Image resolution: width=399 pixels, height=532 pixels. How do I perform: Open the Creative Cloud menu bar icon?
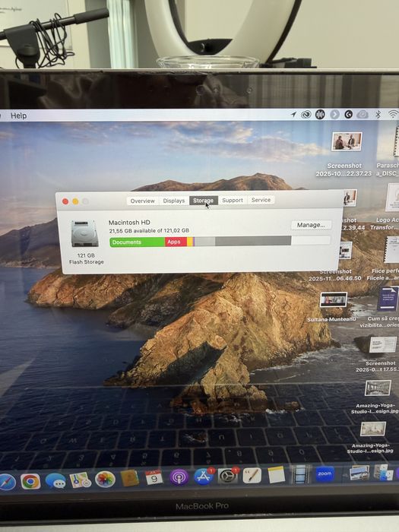point(306,115)
